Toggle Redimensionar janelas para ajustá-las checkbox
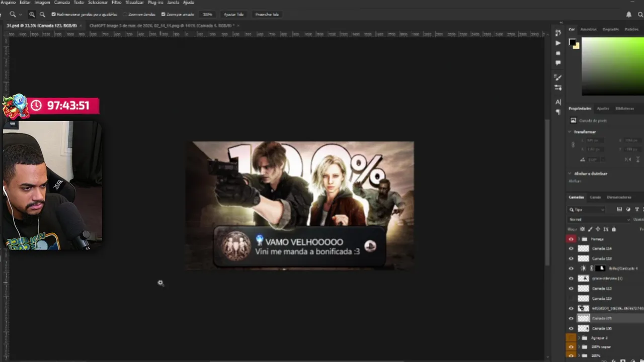 coord(54,15)
